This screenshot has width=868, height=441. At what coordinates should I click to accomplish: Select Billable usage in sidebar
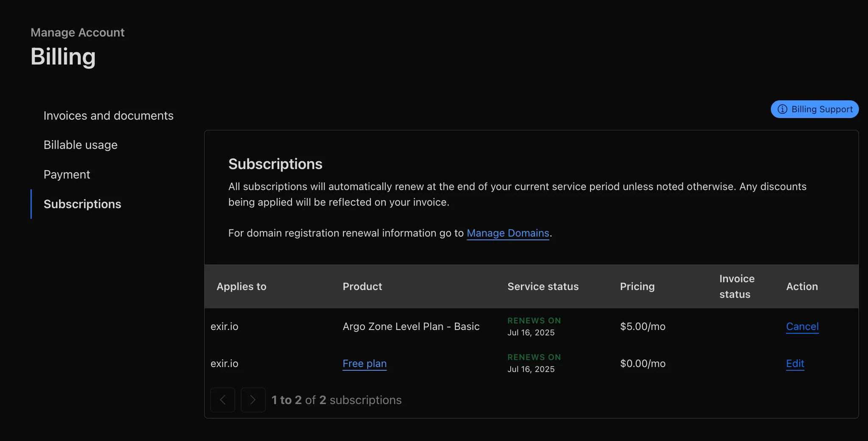pos(81,145)
